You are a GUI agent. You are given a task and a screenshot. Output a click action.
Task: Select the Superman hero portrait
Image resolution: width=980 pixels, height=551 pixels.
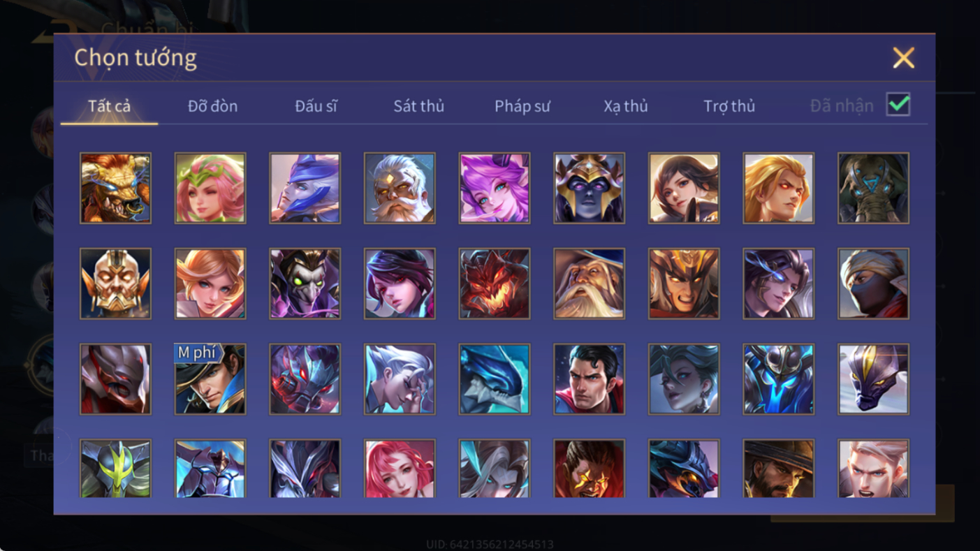pyautogui.click(x=589, y=379)
